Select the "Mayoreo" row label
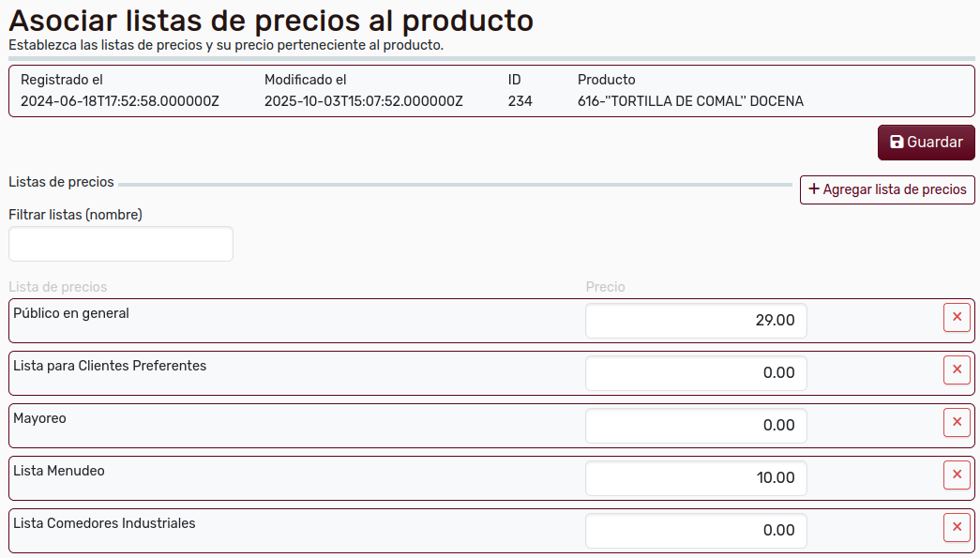Screen dimensions: 980x558 40,418
